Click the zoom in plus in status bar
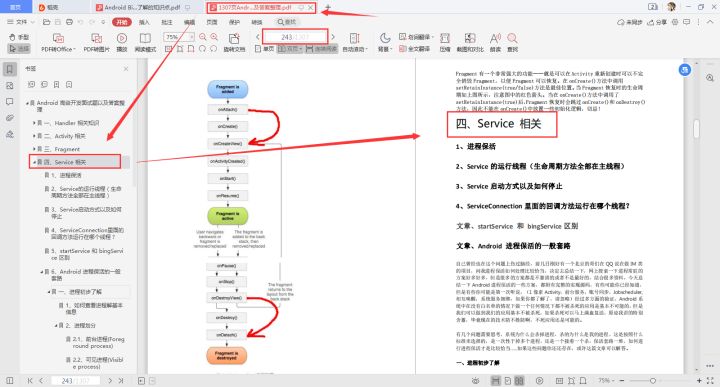This screenshot has width=720, height=387. (699, 381)
